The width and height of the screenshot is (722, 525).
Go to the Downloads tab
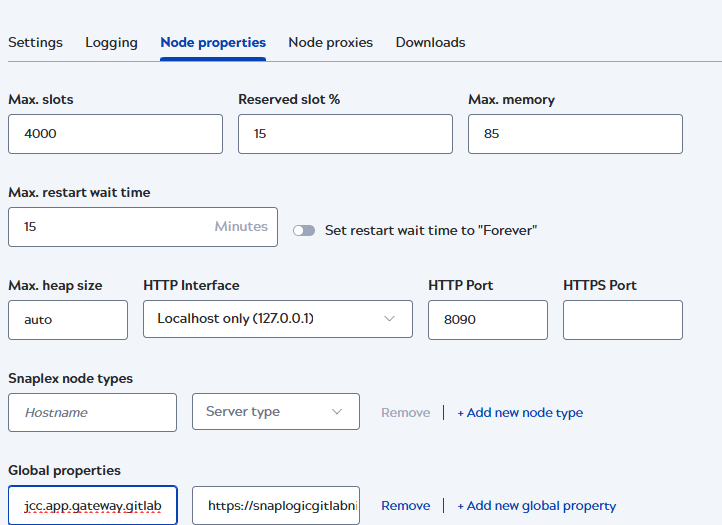pos(431,42)
